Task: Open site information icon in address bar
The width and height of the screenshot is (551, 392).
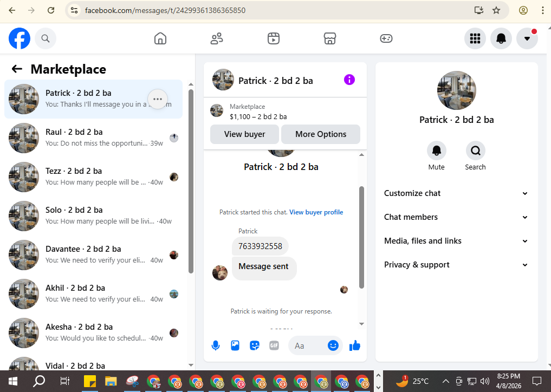Action: (x=74, y=10)
